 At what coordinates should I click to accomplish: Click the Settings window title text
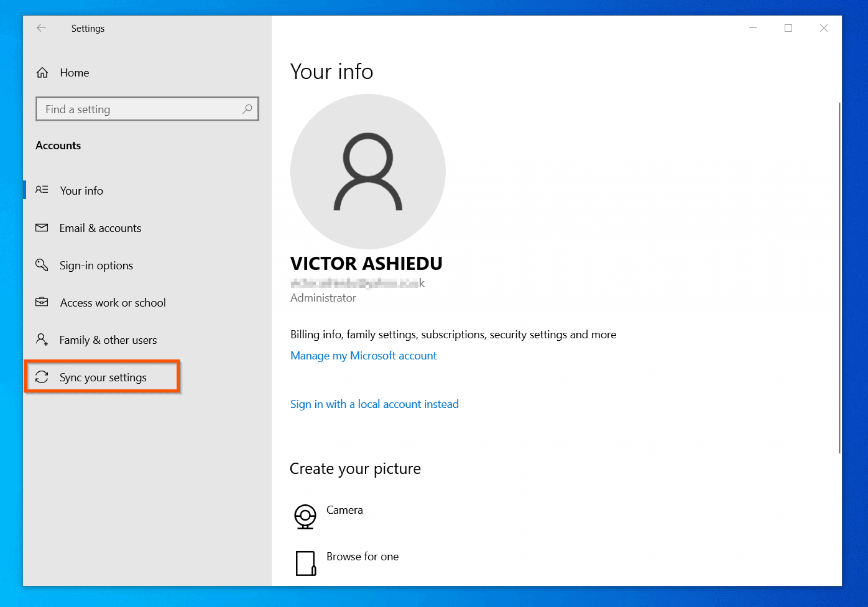[x=88, y=28]
